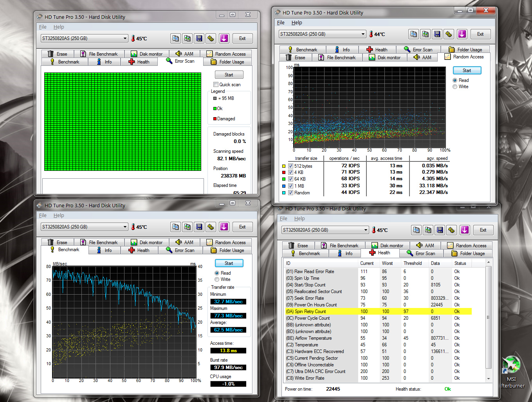
Task: Click the red Damaged legend swatch
Action: pyautogui.click(x=215, y=119)
